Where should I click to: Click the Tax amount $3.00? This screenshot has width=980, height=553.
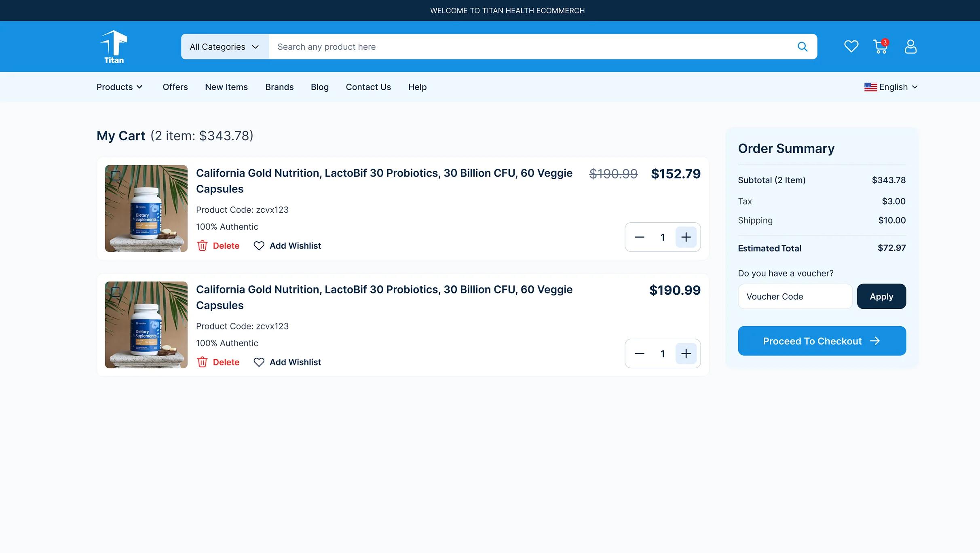[893, 201]
